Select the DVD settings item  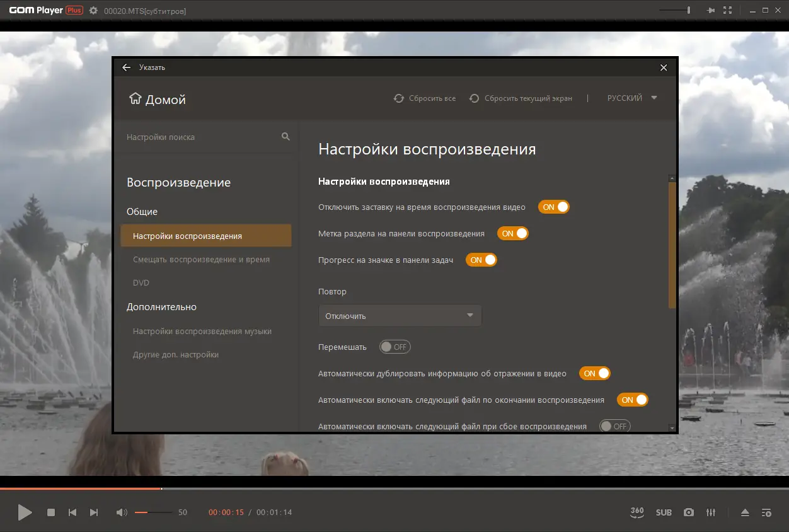[x=141, y=282]
